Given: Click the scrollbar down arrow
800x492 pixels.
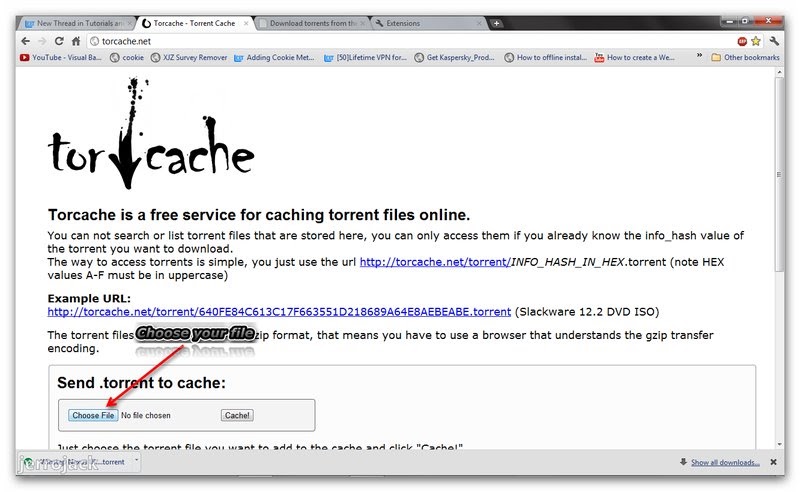Looking at the screenshot, I should click(779, 445).
